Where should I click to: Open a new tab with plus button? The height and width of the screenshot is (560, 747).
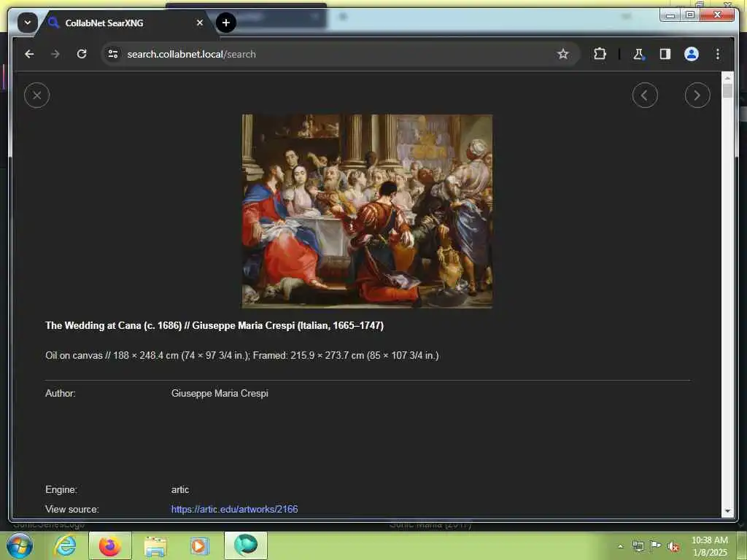click(x=226, y=23)
